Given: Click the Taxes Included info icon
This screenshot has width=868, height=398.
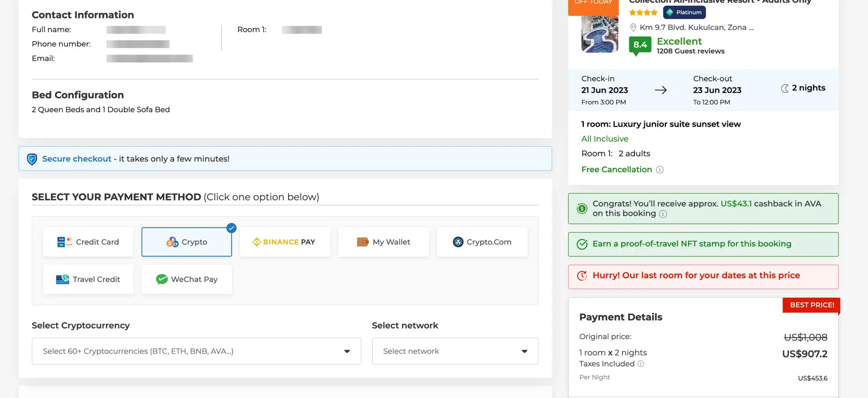Looking at the screenshot, I should pyautogui.click(x=641, y=364).
